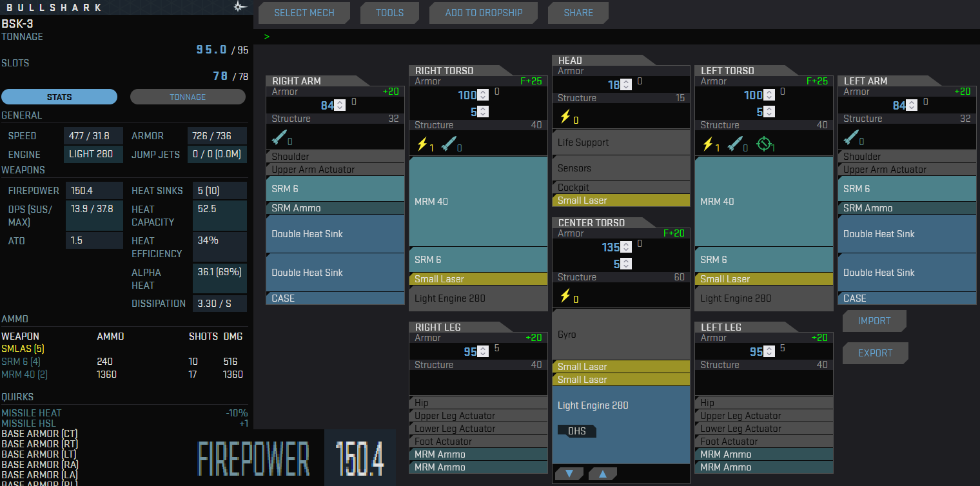This screenshot has height=486, width=980.
Task: Click the Center Torso energy hardpoint lightning icon
Action: pyautogui.click(x=565, y=296)
